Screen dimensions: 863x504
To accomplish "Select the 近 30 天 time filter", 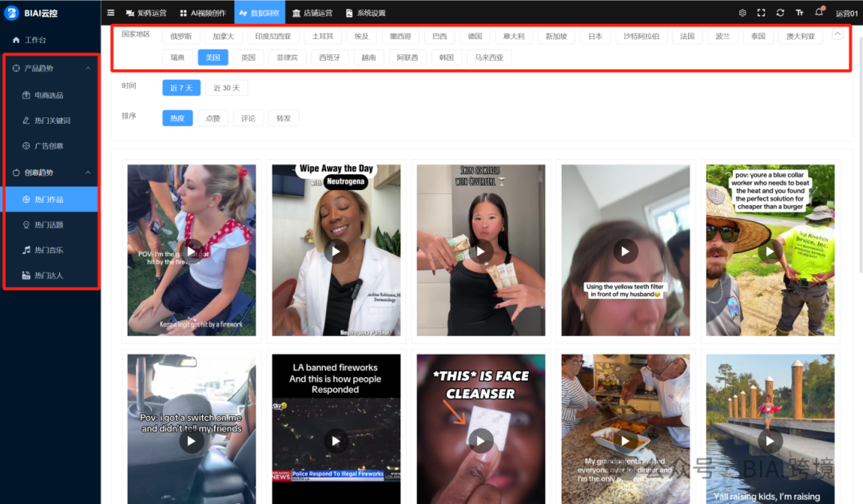I will 226,88.
